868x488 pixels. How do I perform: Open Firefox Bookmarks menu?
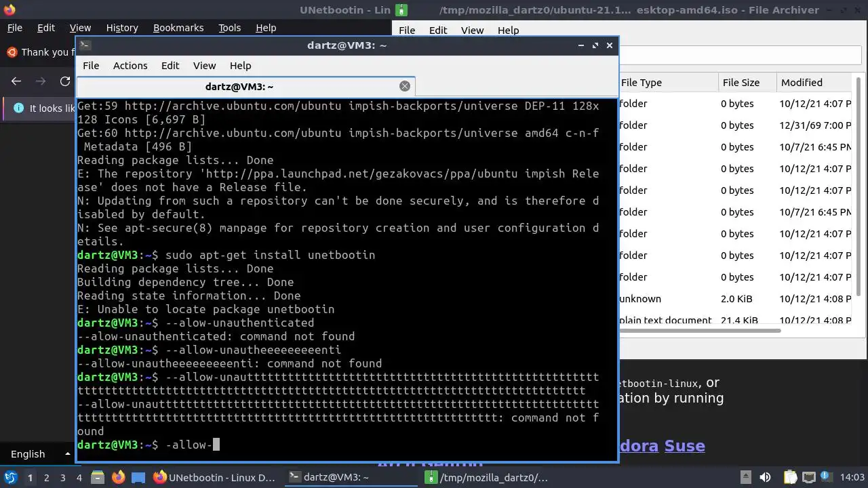pos(178,28)
